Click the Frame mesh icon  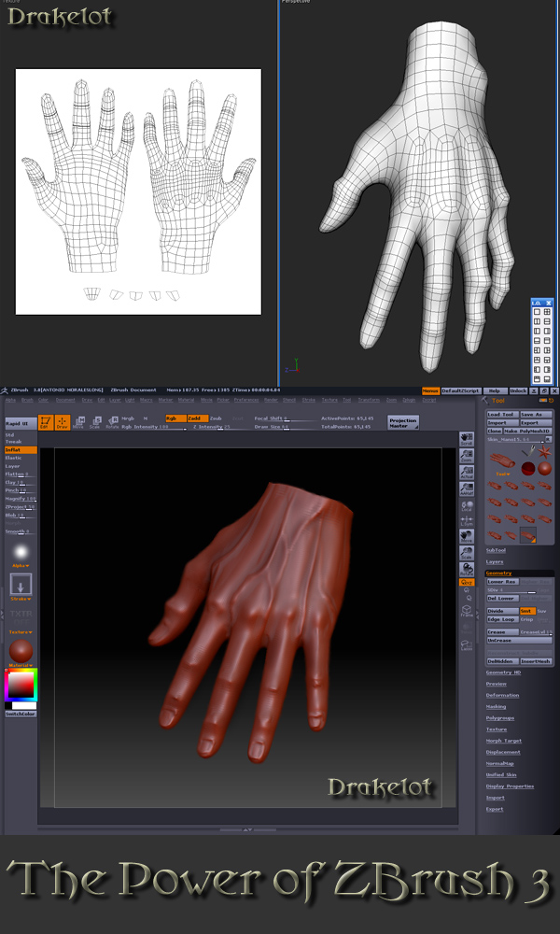click(467, 611)
